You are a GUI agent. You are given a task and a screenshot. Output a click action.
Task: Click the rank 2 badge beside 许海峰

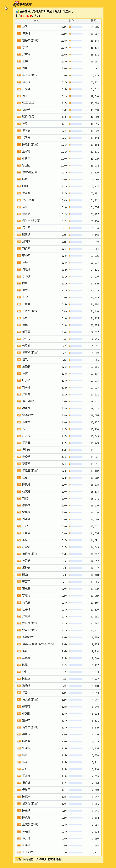click(x=19, y=34)
